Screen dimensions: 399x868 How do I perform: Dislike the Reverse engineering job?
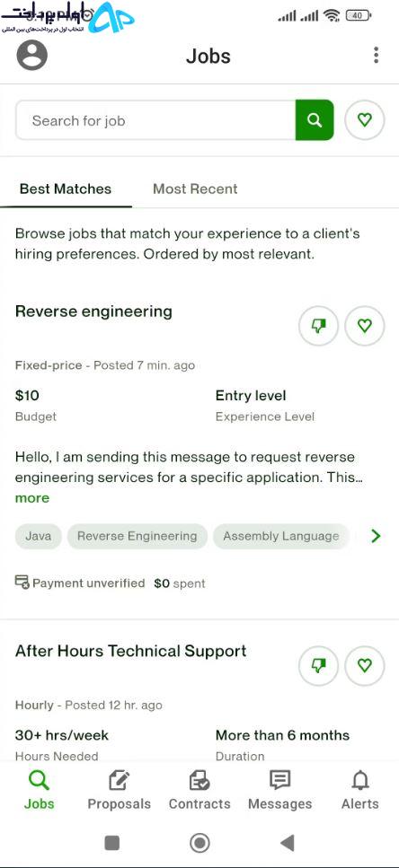tap(318, 326)
